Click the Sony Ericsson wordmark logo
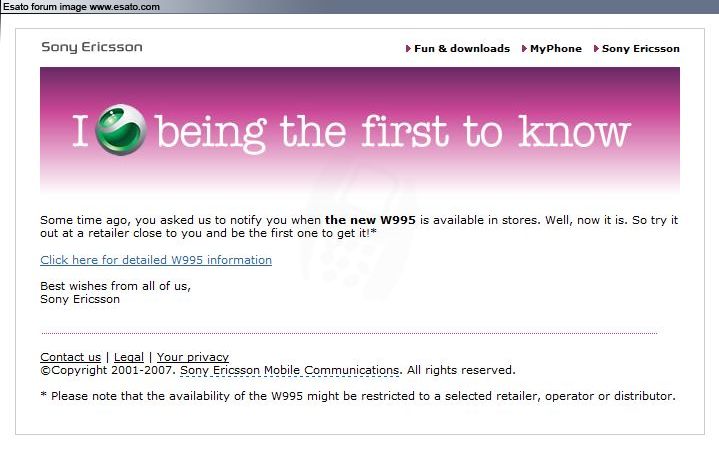 tap(92, 47)
